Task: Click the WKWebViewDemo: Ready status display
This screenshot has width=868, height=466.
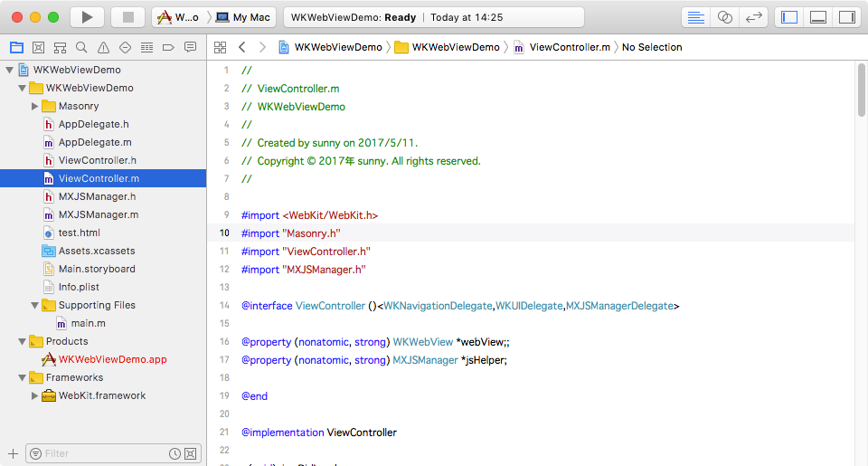Action: (433, 17)
